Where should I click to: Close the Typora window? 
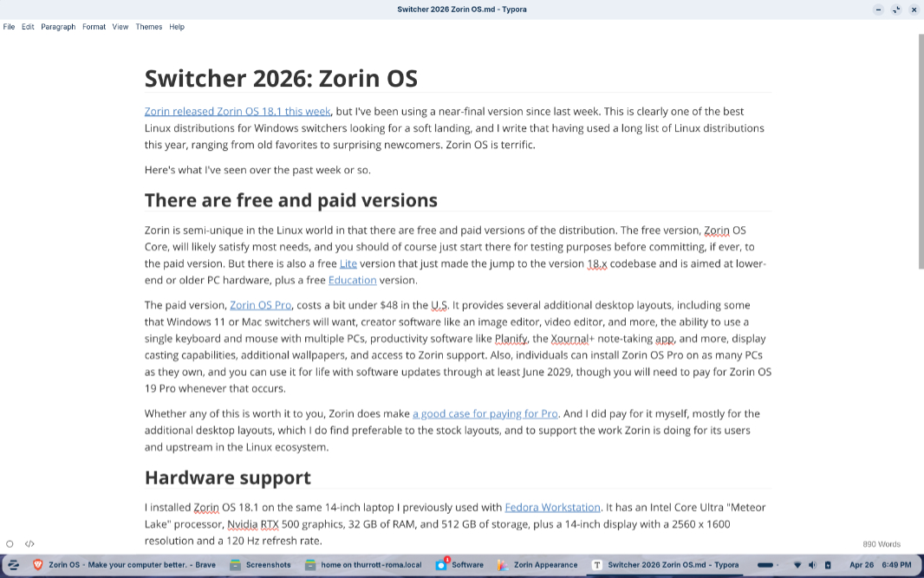click(x=914, y=10)
